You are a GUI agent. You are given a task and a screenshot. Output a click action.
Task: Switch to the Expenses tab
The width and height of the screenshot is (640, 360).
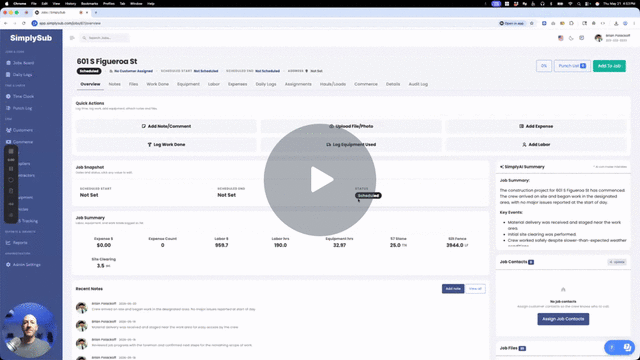(238, 84)
